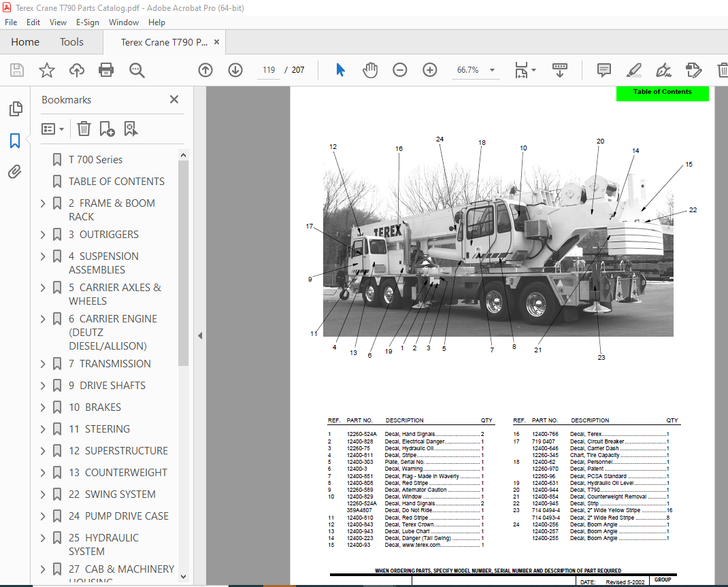Expand the 3 OUTRIGGERS bookmark
This screenshot has width=728, height=587.
tap(43, 235)
